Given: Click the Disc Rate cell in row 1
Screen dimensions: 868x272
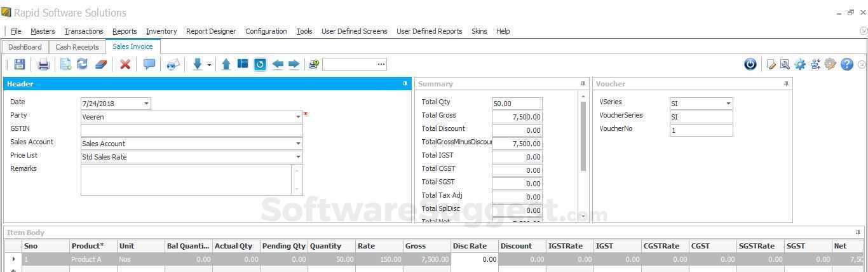Looking at the screenshot, I should tap(474, 259).
